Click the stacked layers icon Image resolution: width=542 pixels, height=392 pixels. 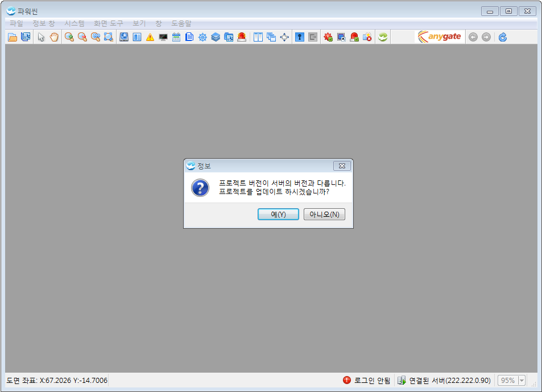pyautogui.click(x=216, y=37)
